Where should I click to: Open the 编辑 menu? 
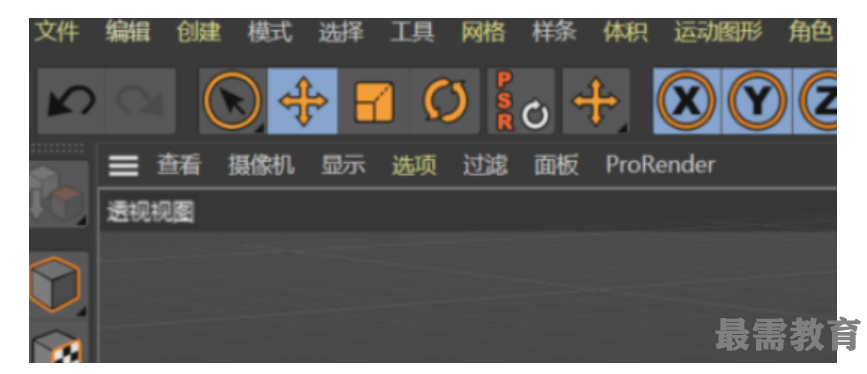tap(128, 32)
